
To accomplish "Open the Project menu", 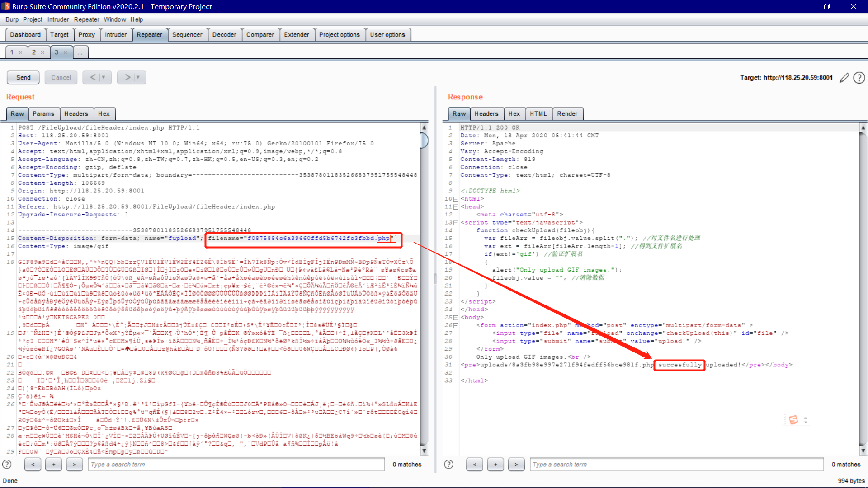I will coord(33,19).
